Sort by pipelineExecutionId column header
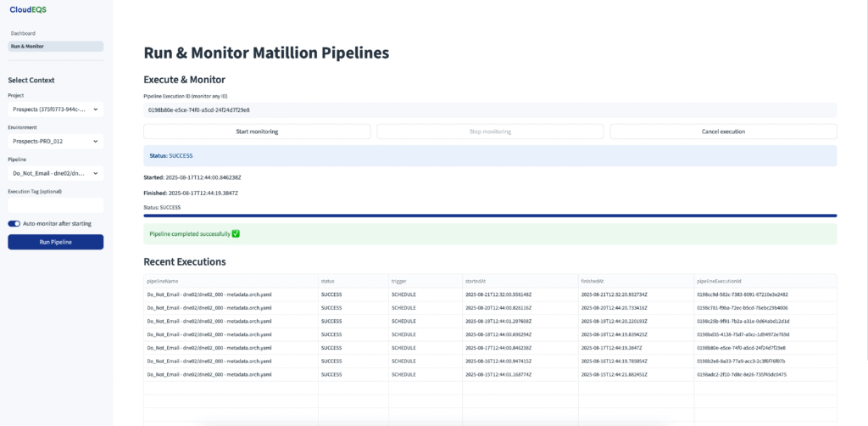The image size is (868, 426). (x=765, y=282)
